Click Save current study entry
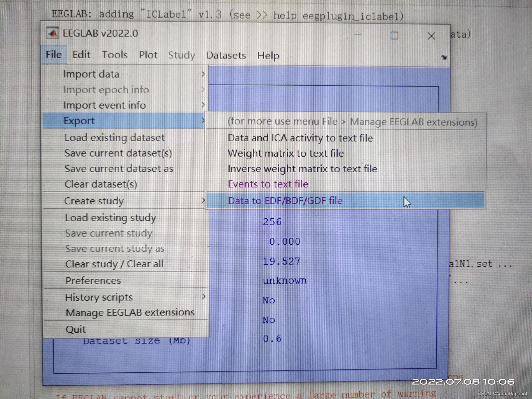Image resolution: width=532 pixels, height=399 pixels. coord(125,233)
